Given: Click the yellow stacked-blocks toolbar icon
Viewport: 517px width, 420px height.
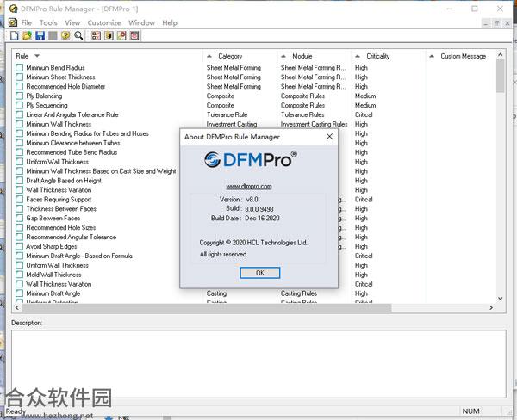Looking at the screenshot, I should 109,35.
